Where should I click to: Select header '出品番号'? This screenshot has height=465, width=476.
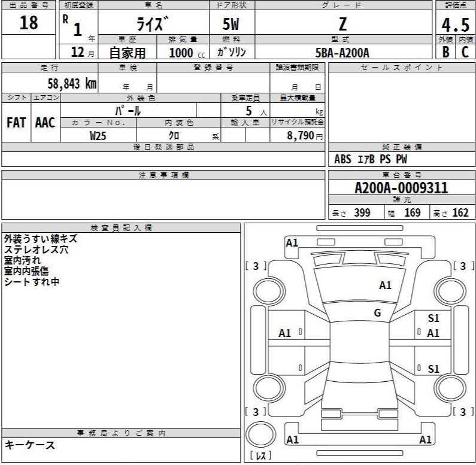coord(29,5)
